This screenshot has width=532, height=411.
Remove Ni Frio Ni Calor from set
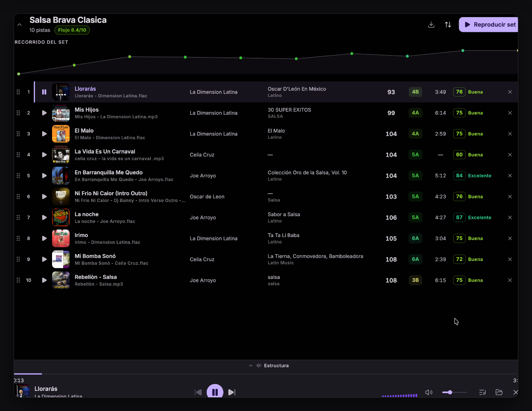(510, 196)
